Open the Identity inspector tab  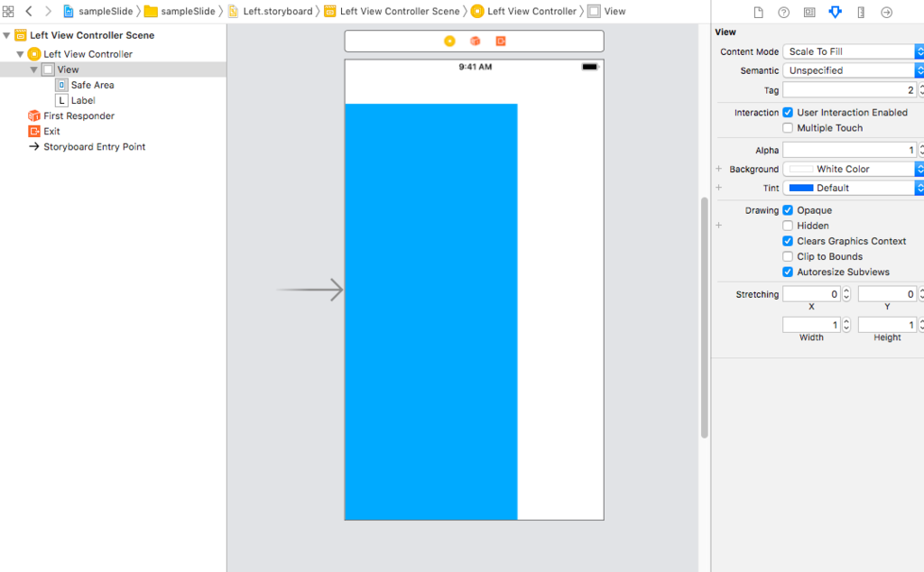809,13
